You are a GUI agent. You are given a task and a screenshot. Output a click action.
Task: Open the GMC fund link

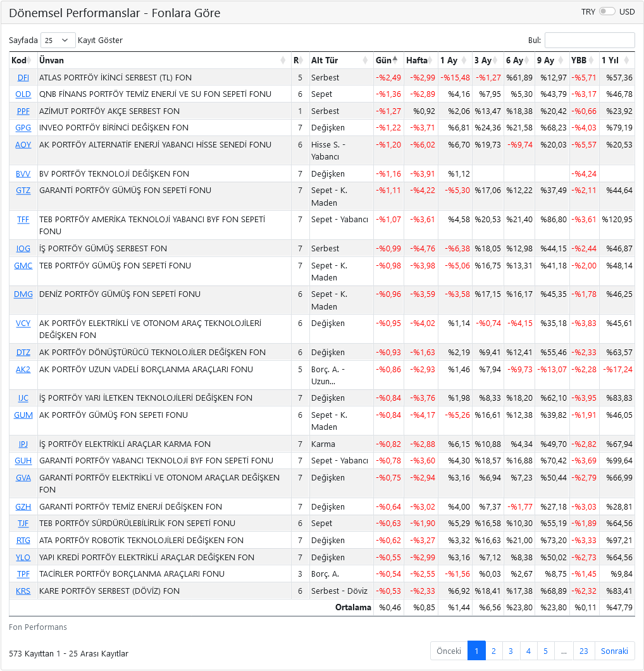tap(23, 266)
